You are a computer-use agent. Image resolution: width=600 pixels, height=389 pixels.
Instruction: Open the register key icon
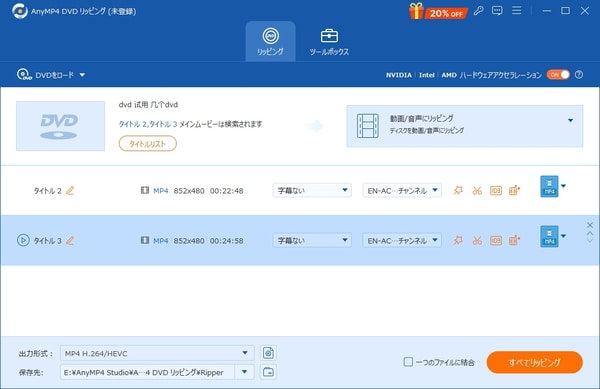tap(478, 11)
